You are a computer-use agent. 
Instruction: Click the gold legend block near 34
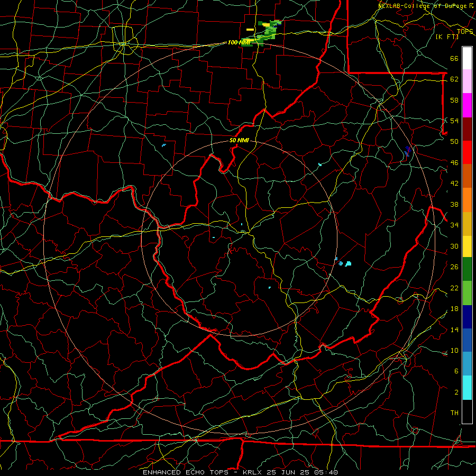click(x=467, y=224)
